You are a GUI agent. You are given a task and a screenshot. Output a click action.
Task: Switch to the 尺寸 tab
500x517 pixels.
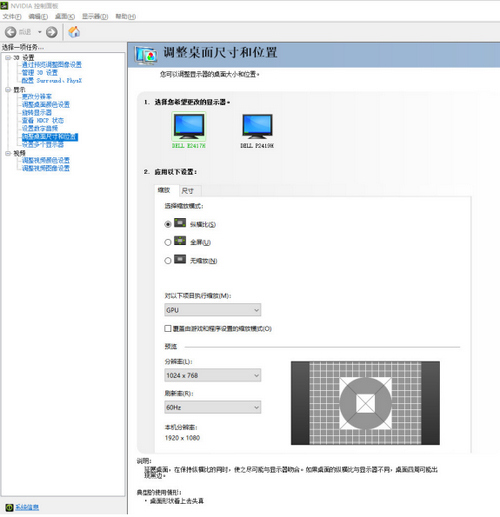point(188,191)
